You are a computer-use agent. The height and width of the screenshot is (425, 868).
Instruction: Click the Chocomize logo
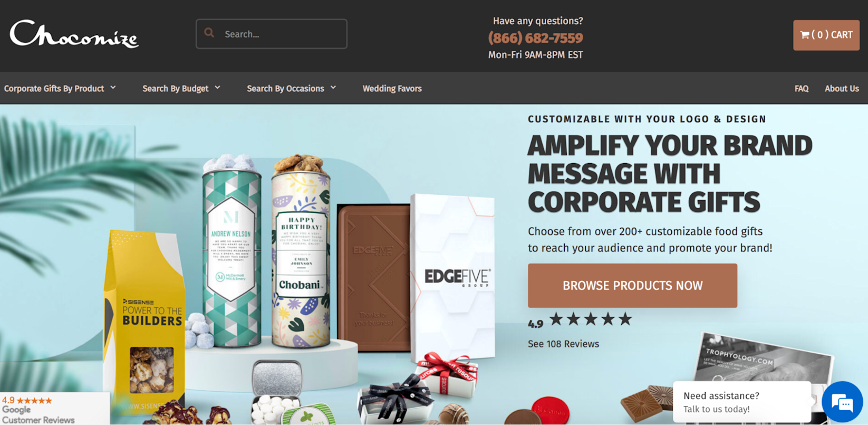(74, 34)
